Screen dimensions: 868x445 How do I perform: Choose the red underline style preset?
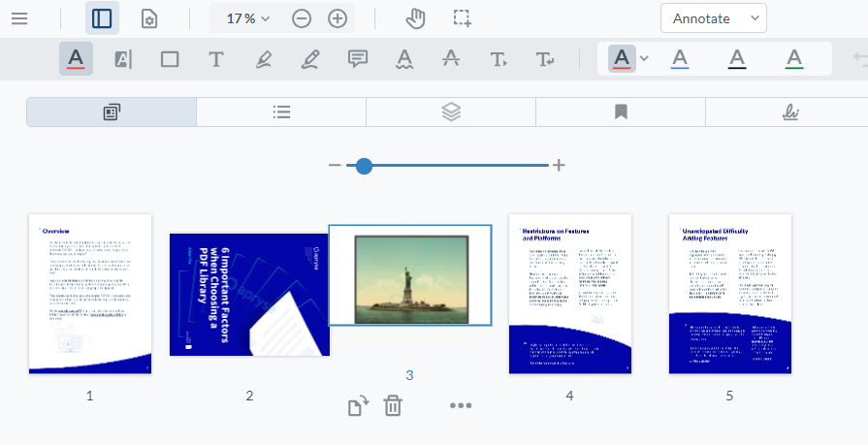pos(622,59)
